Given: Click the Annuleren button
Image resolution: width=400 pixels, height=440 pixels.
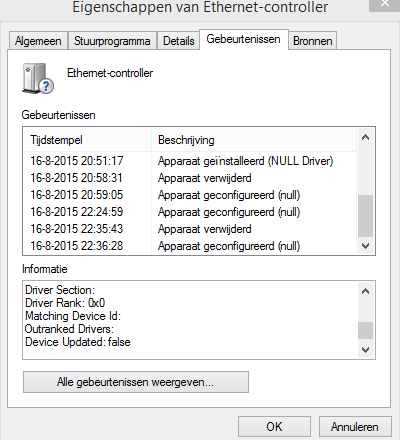Looking at the screenshot, I should [x=355, y=427].
